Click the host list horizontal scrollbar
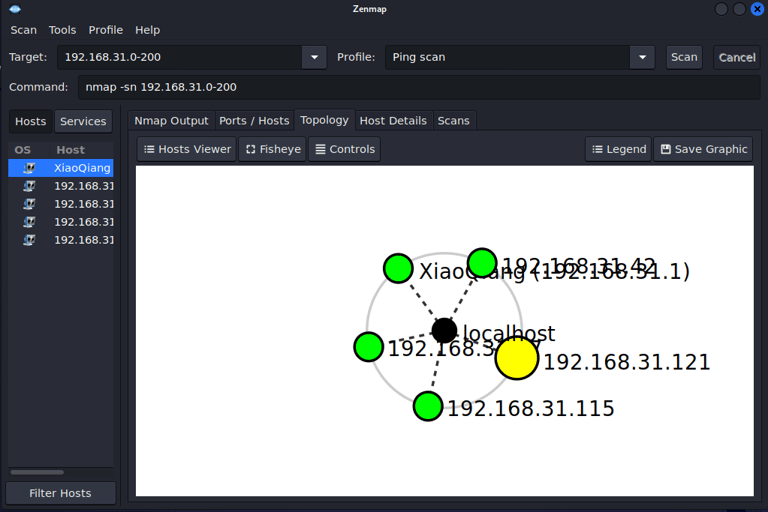The height and width of the screenshot is (512, 768). coord(37,472)
